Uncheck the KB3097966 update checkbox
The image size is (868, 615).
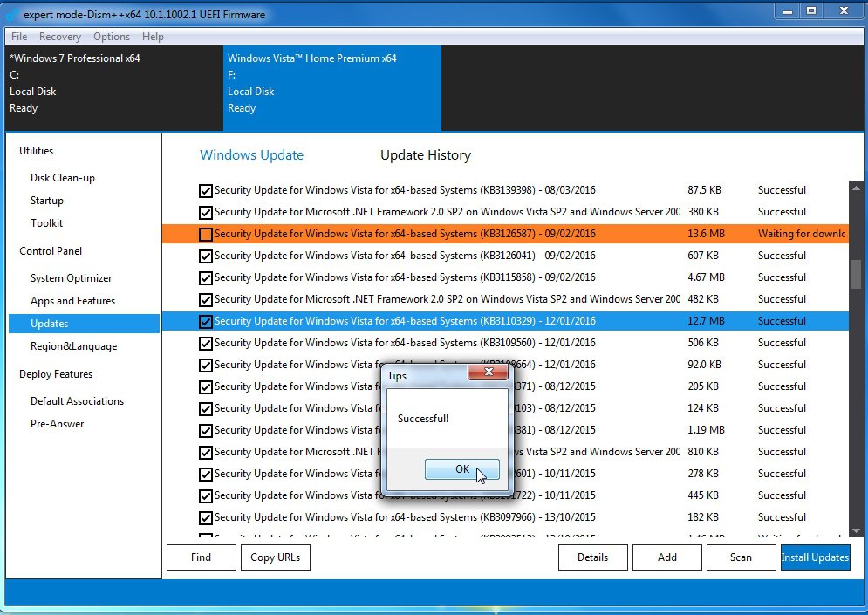[x=205, y=517]
